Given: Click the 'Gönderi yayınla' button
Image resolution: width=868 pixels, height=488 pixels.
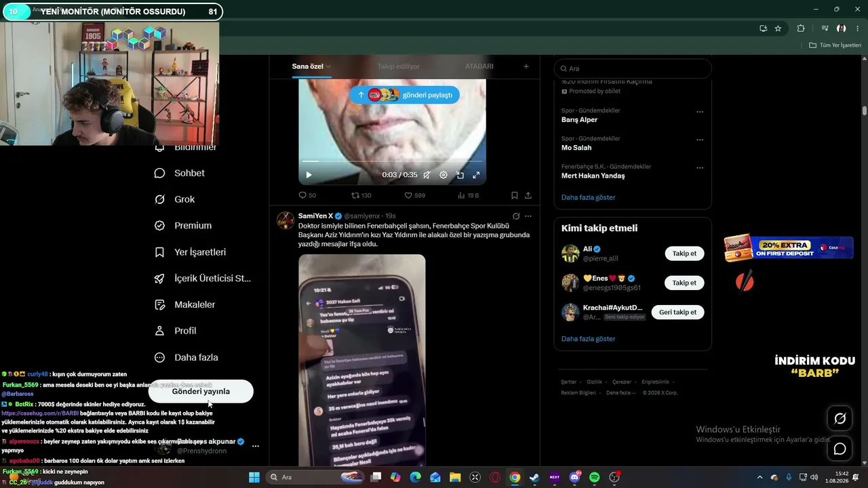Looking at the screenshot, I should coord(201,391).
